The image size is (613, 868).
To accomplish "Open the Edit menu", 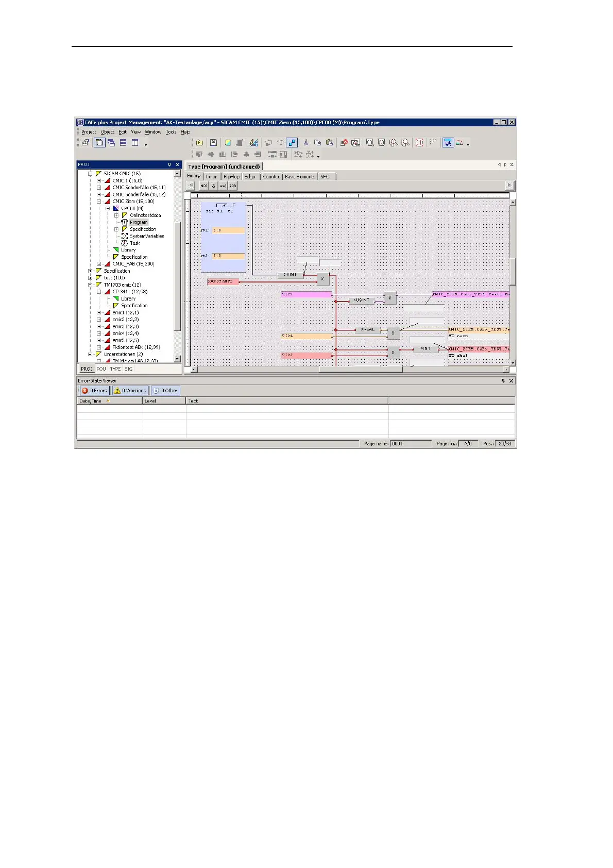I will coord(123,132).
